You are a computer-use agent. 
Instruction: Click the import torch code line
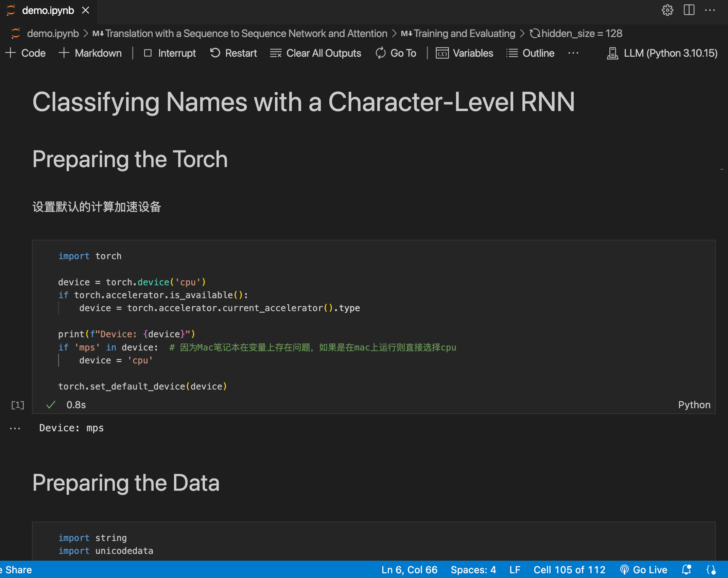point(90,256)
